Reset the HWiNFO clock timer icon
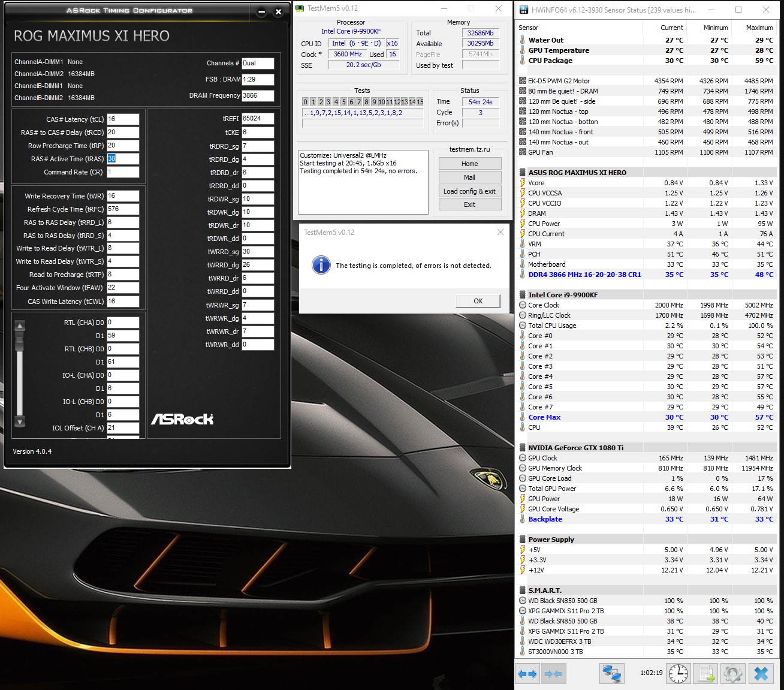This screenshot has width=784, height=690. point(679,674)
